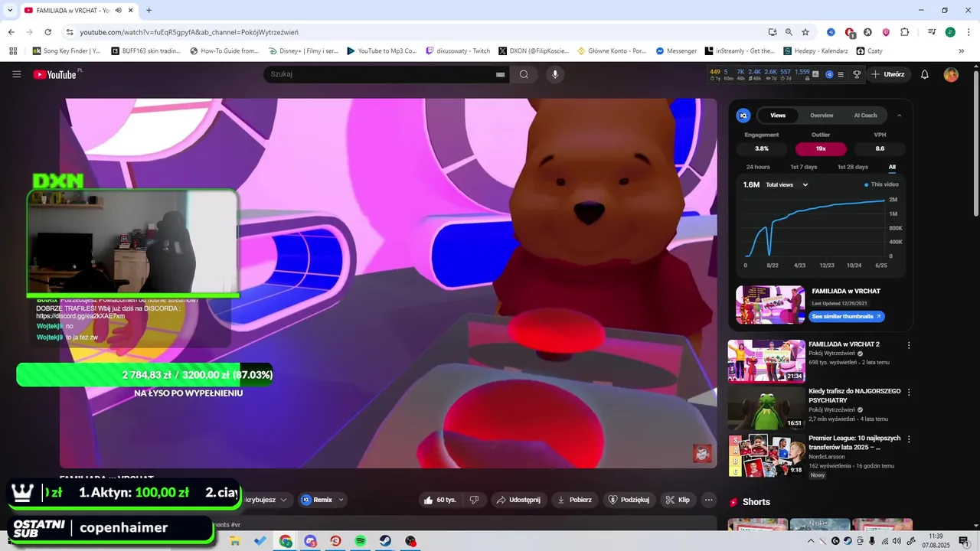Zoom settings magnifier in the address bar
This screenshot has width=980, height=551.
[789, 32]
